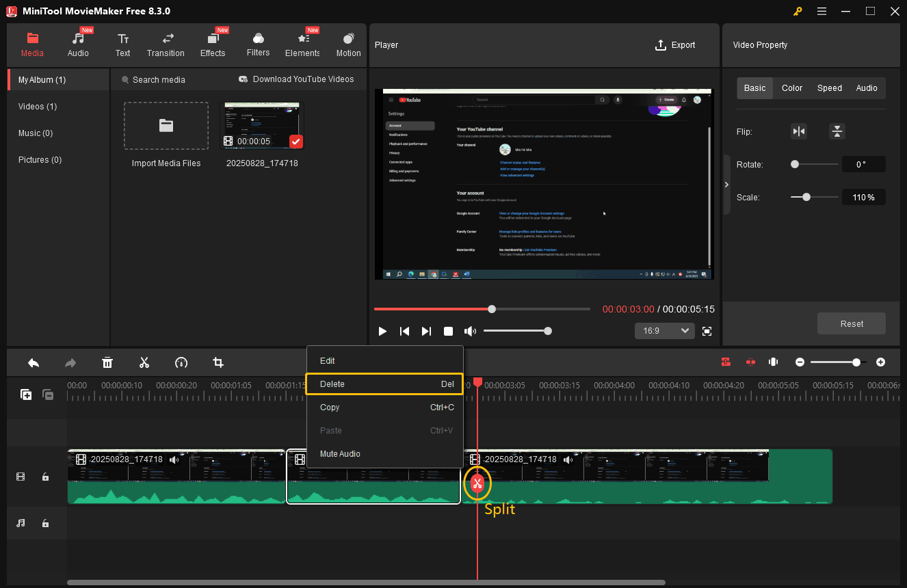Open the Elements tab
This screenshot has width=907, height=588.
point(302,44)
